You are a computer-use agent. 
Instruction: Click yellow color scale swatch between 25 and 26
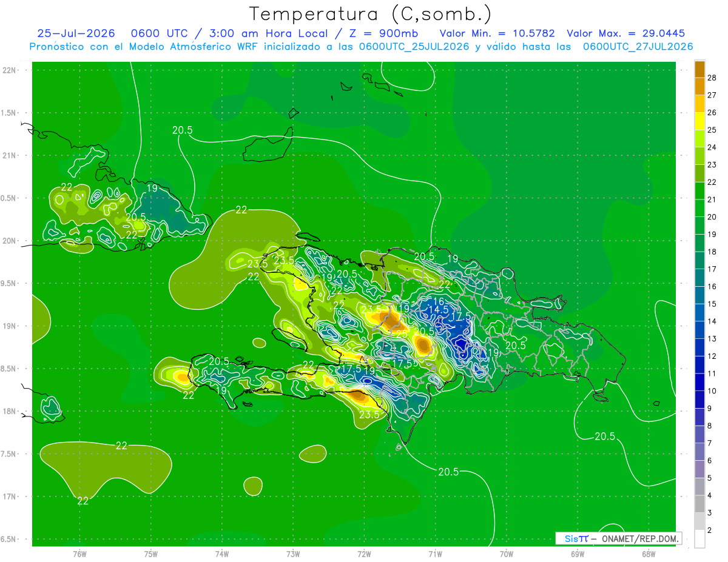click(x=699, y=121)
